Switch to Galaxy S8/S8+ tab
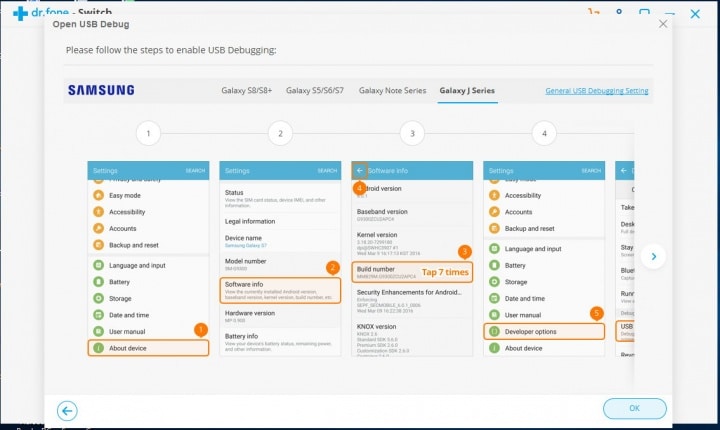720x430 pixels. [x=249, y=91]
